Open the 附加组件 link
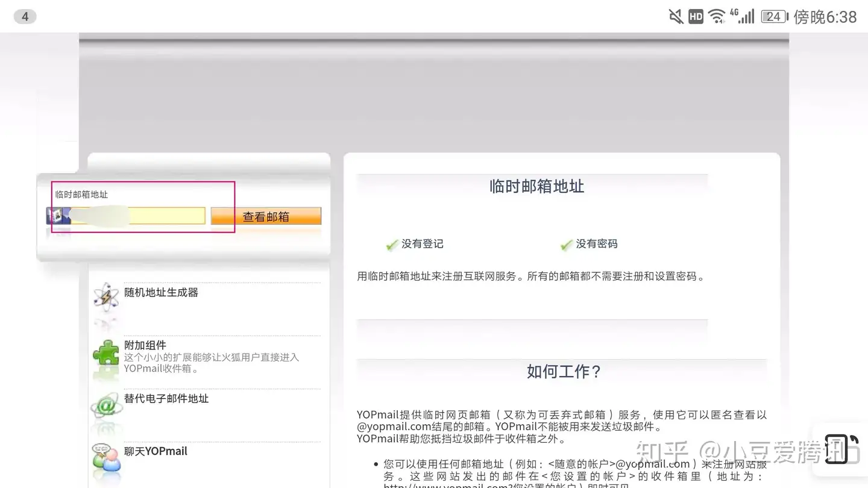The height and width of the screenshot is (488, 868). pos(145,345)
